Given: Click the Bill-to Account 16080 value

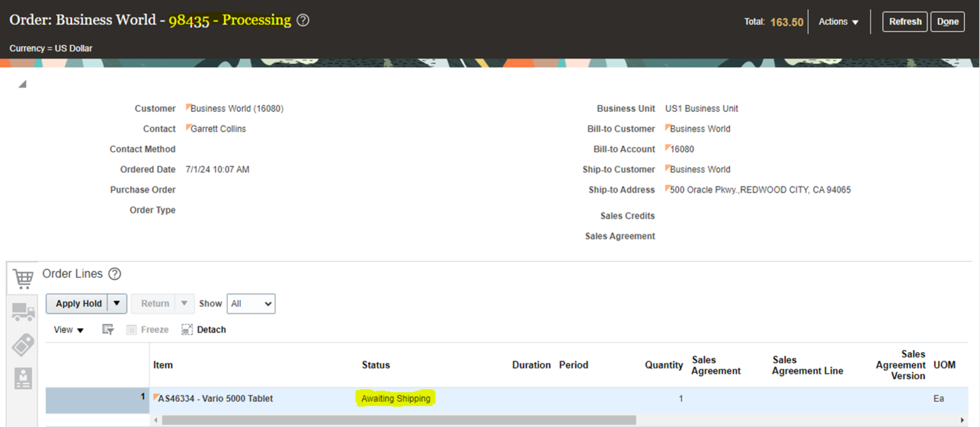Looking at the screenshot, I should (682, 149).
